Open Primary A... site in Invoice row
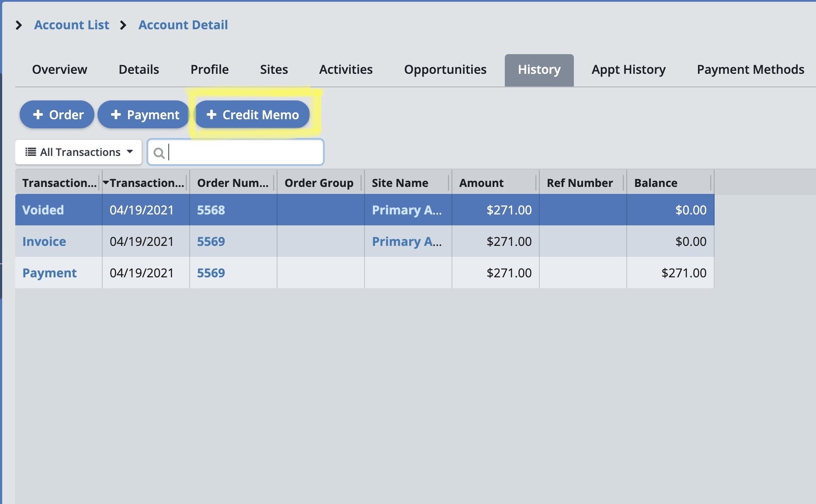Viewport: 816px width, 504px height. point(406,242)
